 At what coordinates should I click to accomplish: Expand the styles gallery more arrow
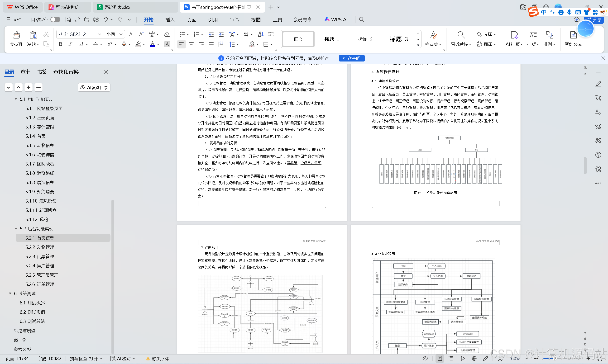(x=418, y=45)
